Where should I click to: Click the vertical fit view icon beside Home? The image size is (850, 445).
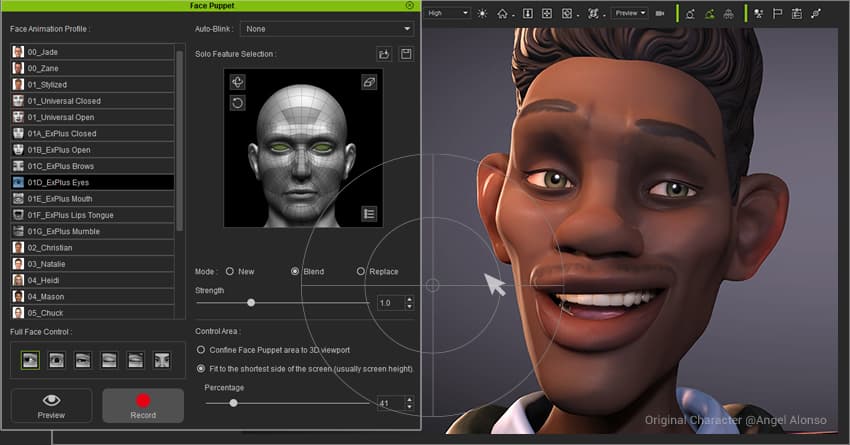[527, 13]
